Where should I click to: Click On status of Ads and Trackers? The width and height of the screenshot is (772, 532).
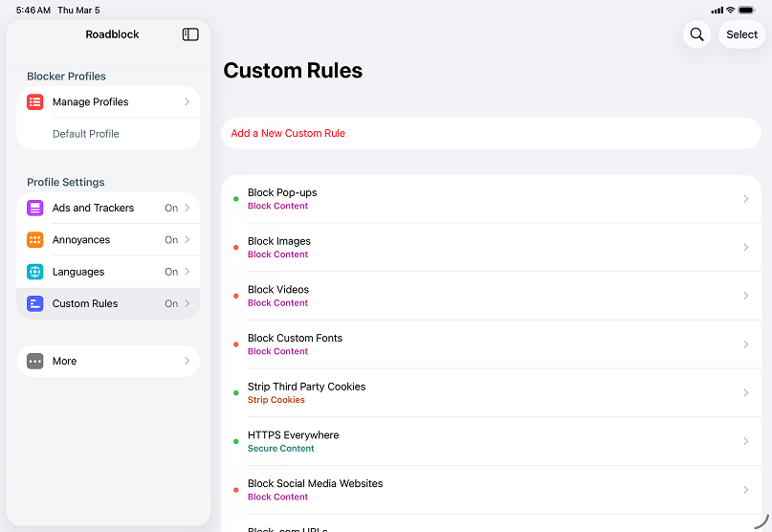pyautogui.click(x=171, y=208)
